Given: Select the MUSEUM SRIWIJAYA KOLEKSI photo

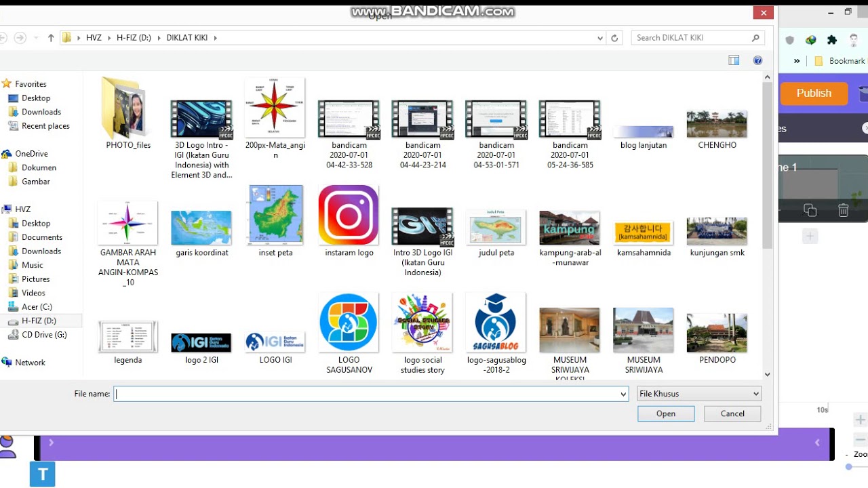Looking at the screenshot, I should (570, 331).
